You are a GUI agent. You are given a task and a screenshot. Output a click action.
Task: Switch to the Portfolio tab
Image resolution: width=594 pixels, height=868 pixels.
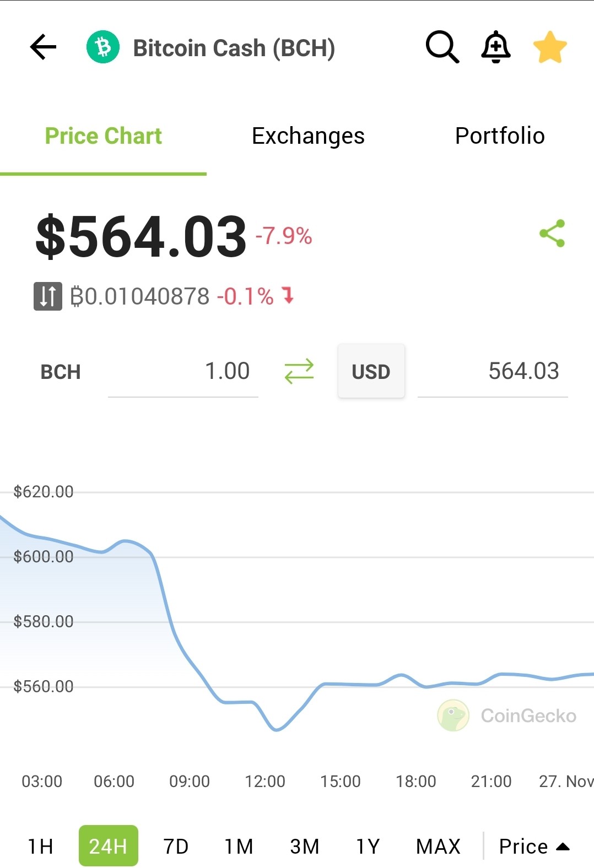500,136
